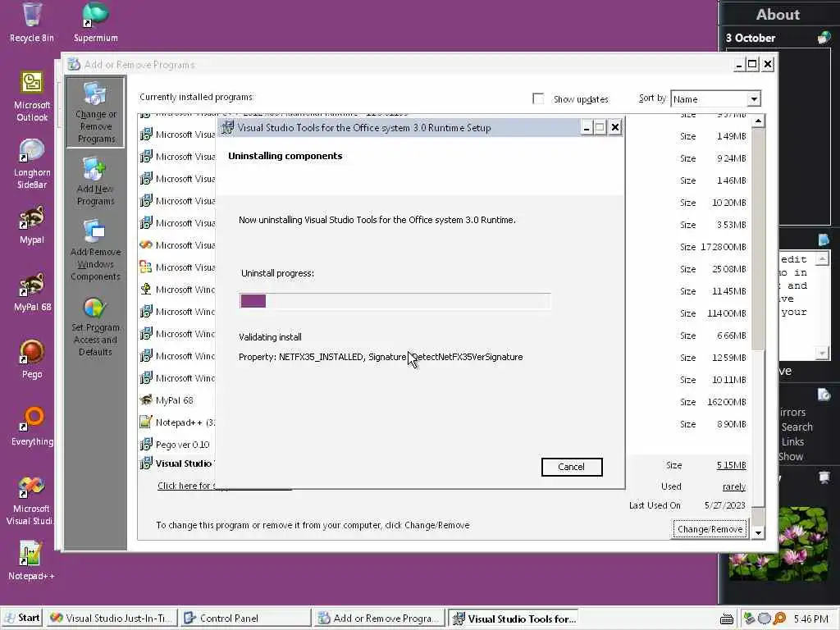Image resolution: width=840 pixels, height=630 pixels.
Task: Select Change or Remove Programs sidebar icon
Action: coord(95,112)
